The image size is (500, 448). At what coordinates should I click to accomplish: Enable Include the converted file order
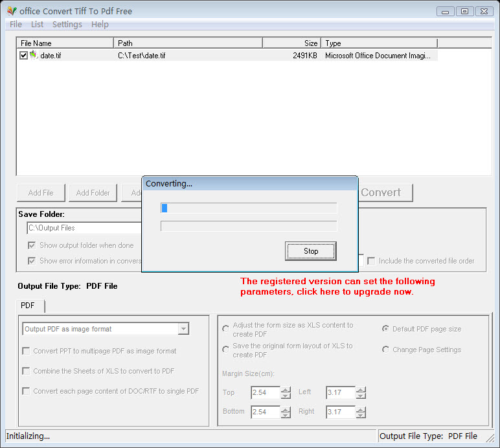pos(371,261)
